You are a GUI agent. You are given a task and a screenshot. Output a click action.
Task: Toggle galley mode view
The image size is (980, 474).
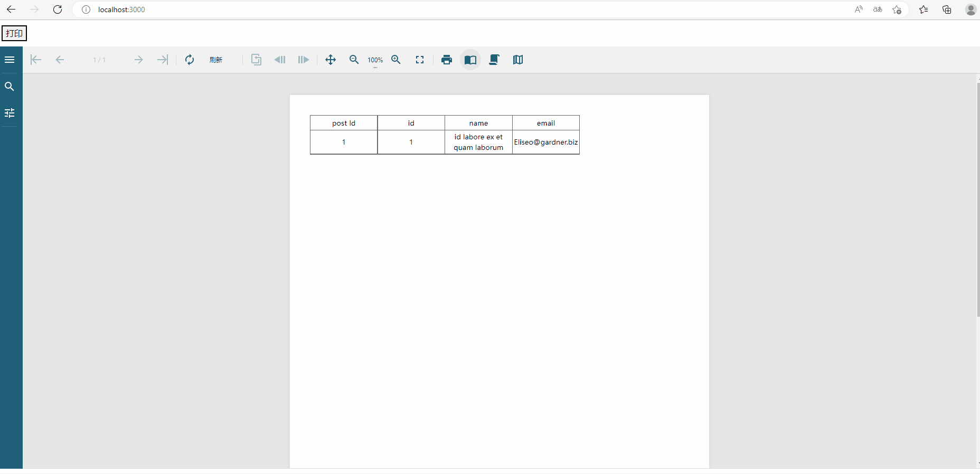518,60
